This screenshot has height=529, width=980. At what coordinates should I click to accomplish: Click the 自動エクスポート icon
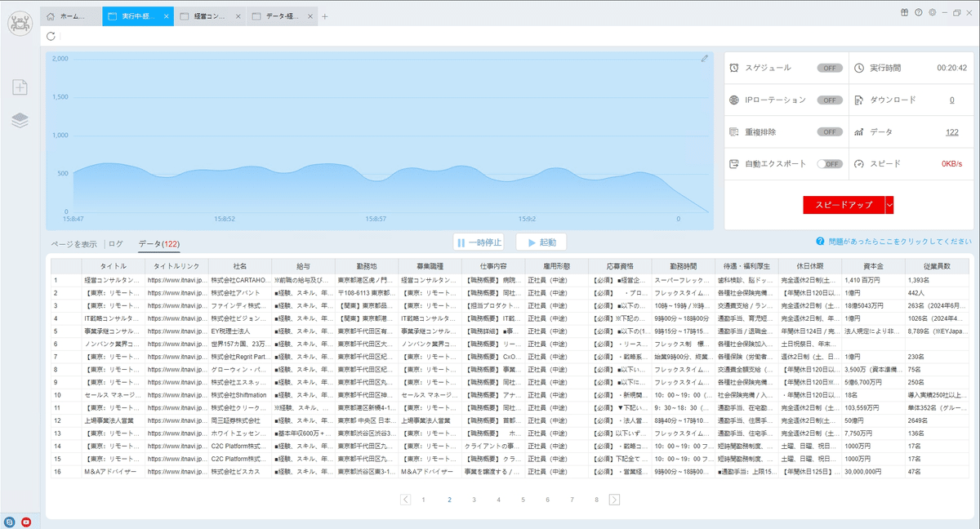tap(734, 163)
